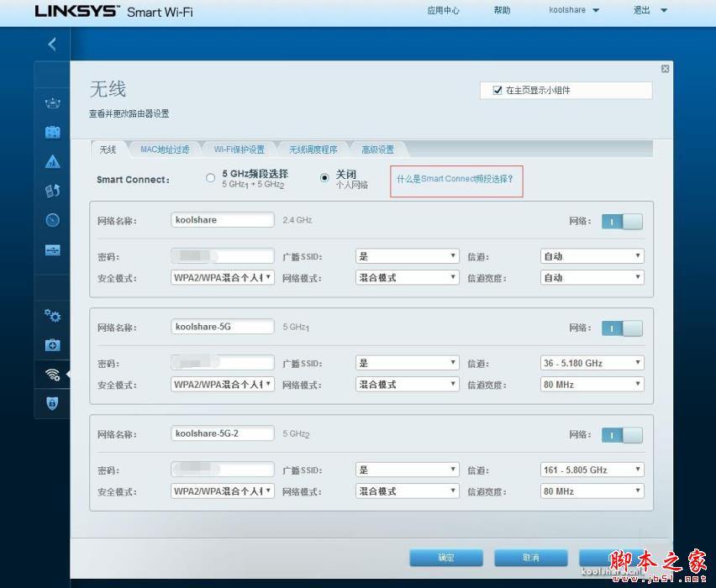Viewport: 716px width, 588px height.
Task: Open the Guest Access briefcase icon
Action: coord(52,132)
